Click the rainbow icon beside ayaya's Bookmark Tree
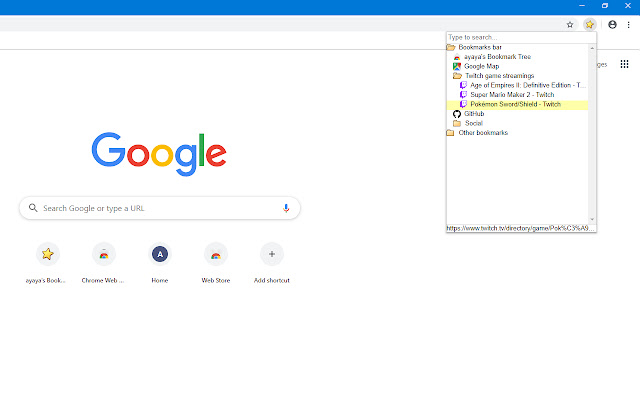Screen dimensions: 640x400 click(457, 57)
